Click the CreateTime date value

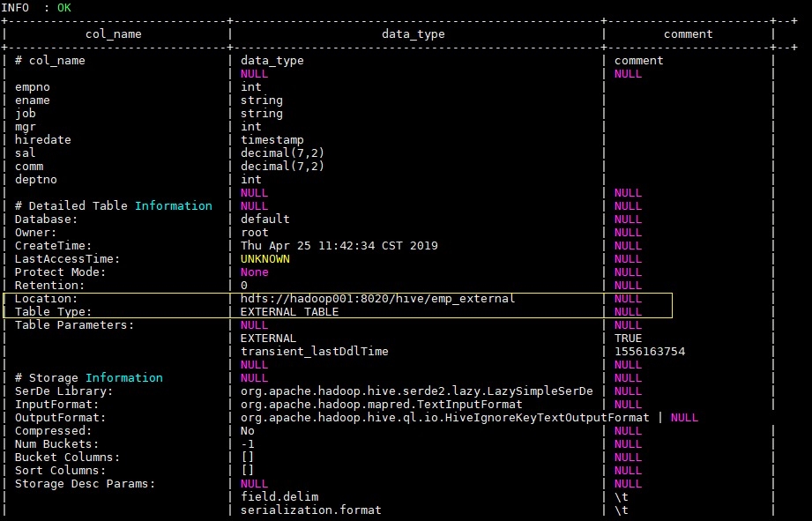tap(339, 246)
